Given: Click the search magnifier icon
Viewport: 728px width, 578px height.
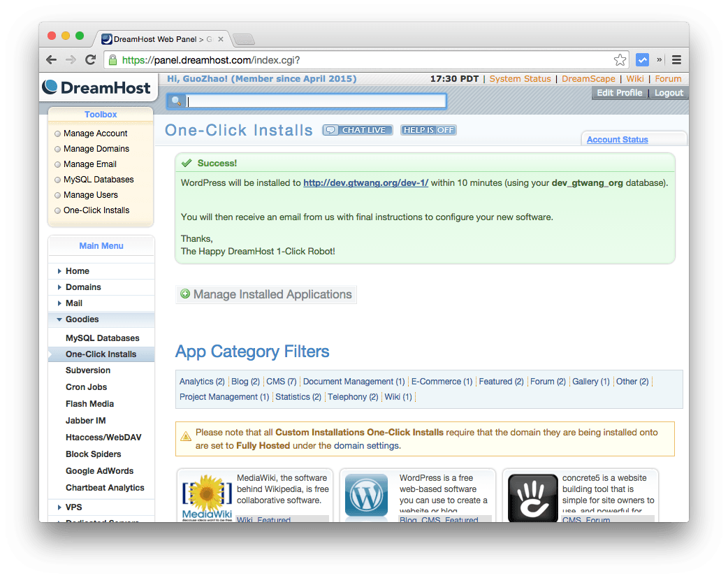Looking at the screenshot, I should tap(176, 101).
